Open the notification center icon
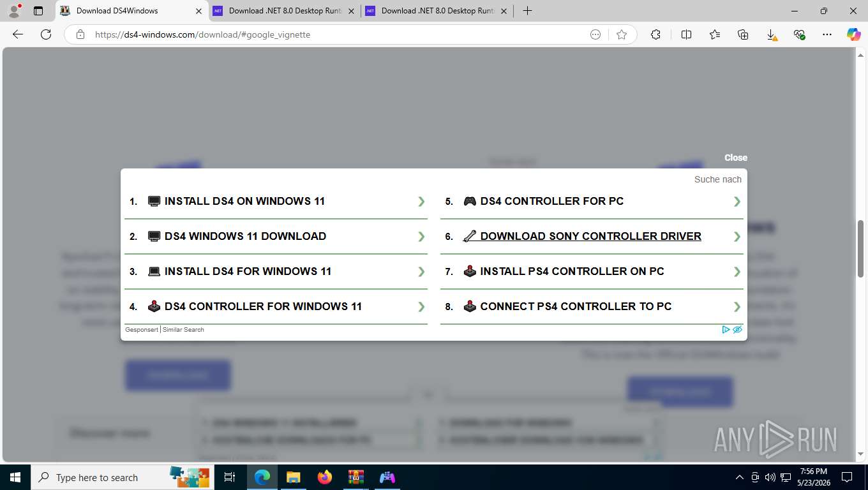 point(847,477)
